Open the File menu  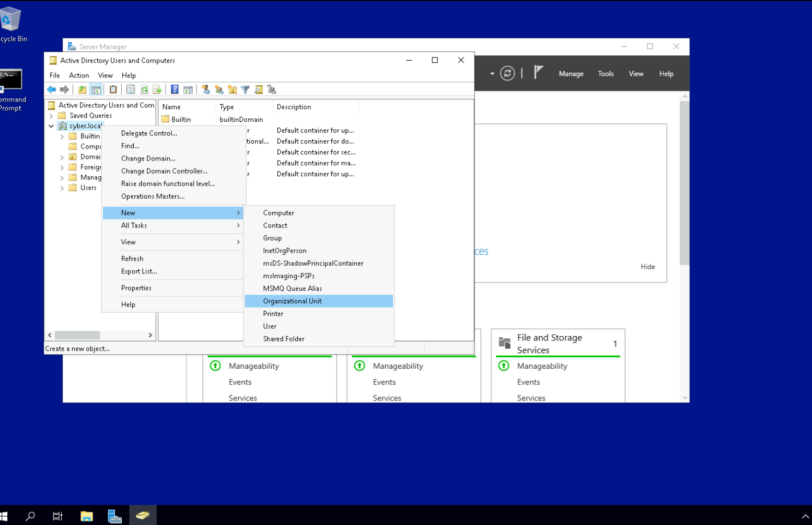click(x=55, y=75)
